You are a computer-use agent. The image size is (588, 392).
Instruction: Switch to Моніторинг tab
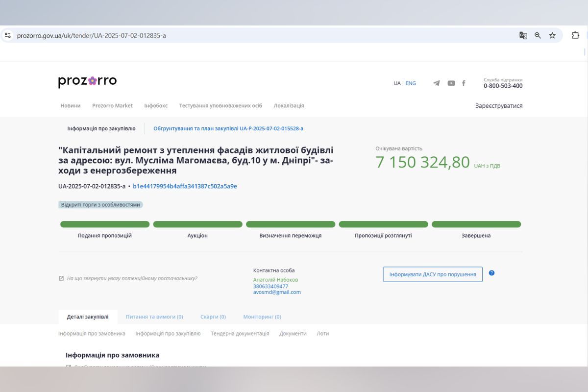tap(262, 317)
